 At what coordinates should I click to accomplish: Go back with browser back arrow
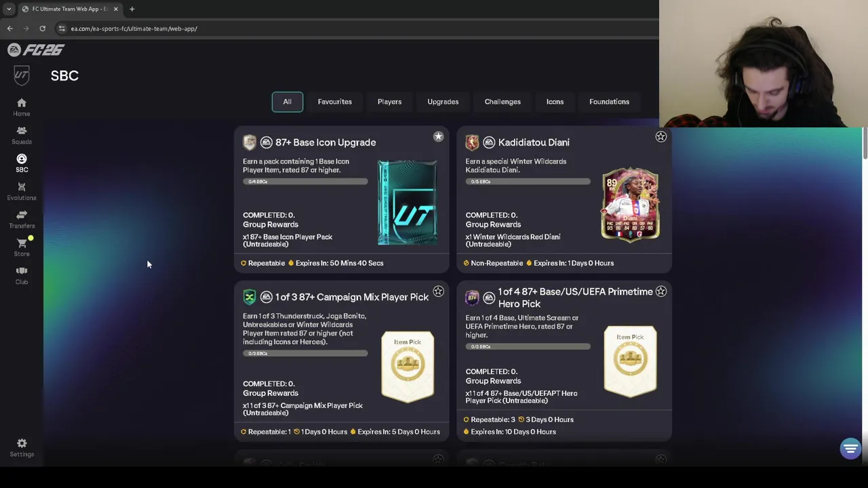(9, 28)
